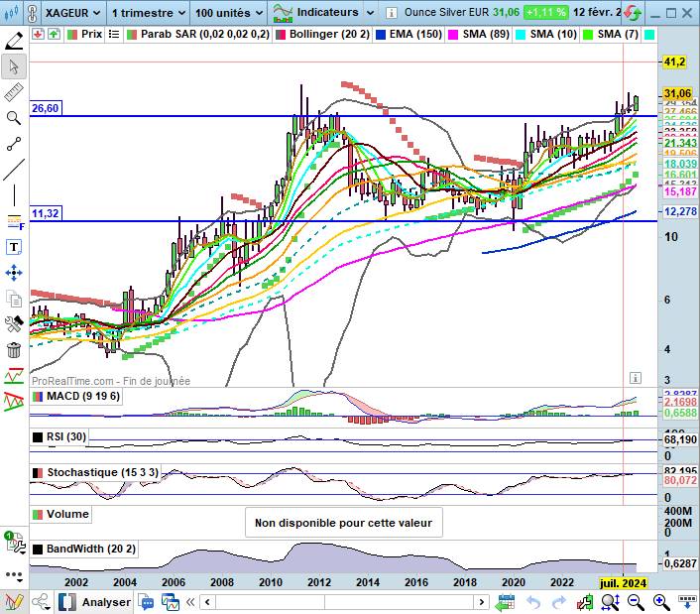Pick the Fibonacci retracement tool
The width and height of the screenshot is (700, 614).
click(14, 220)
